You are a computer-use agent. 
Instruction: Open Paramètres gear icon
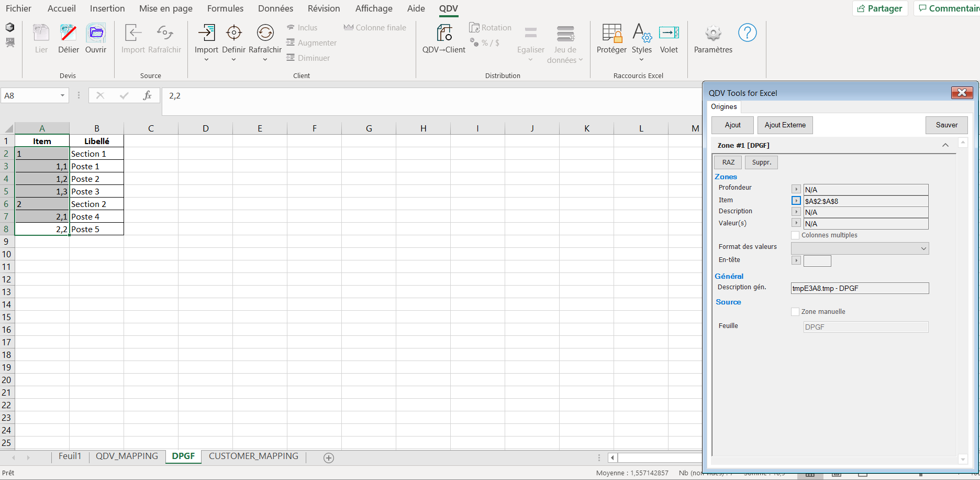(x=713, y=33)
